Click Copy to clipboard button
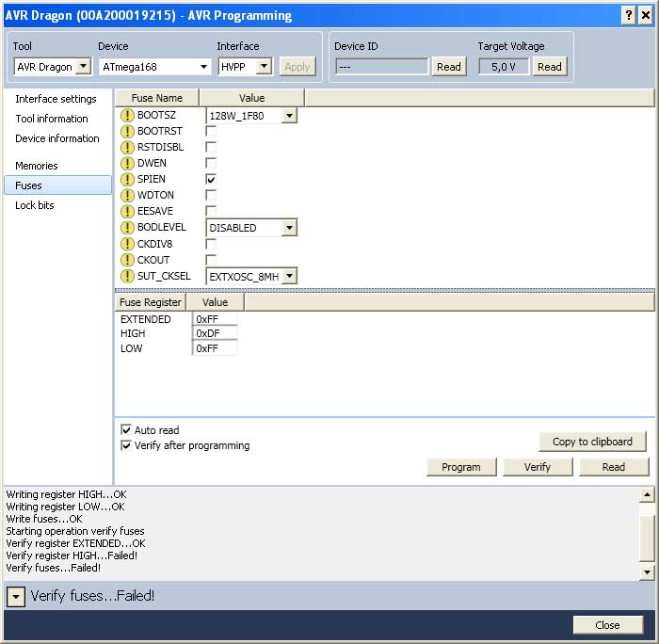This screenshot has width=659, height=644. 592,442
